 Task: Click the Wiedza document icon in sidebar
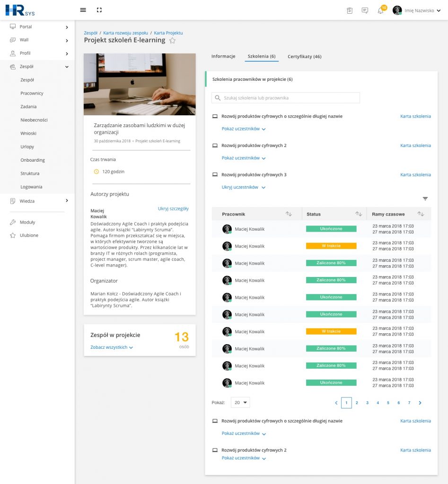(x=13, y=201)
